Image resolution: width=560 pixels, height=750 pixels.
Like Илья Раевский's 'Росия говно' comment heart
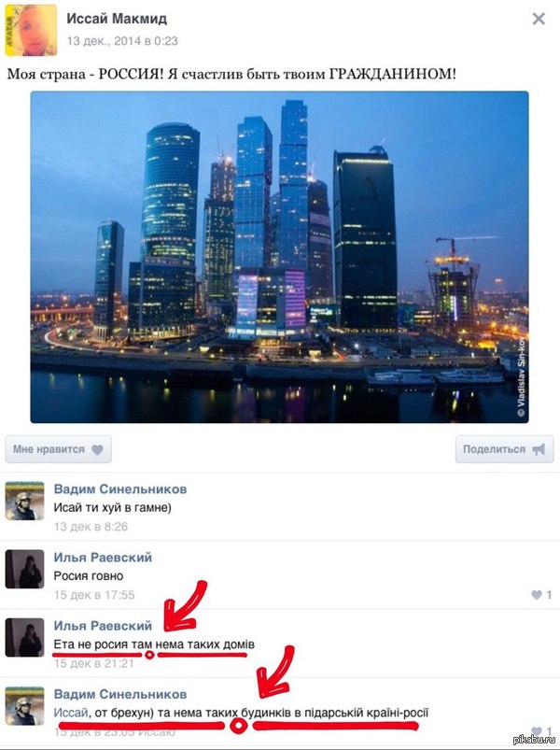[x=537, y=595]
